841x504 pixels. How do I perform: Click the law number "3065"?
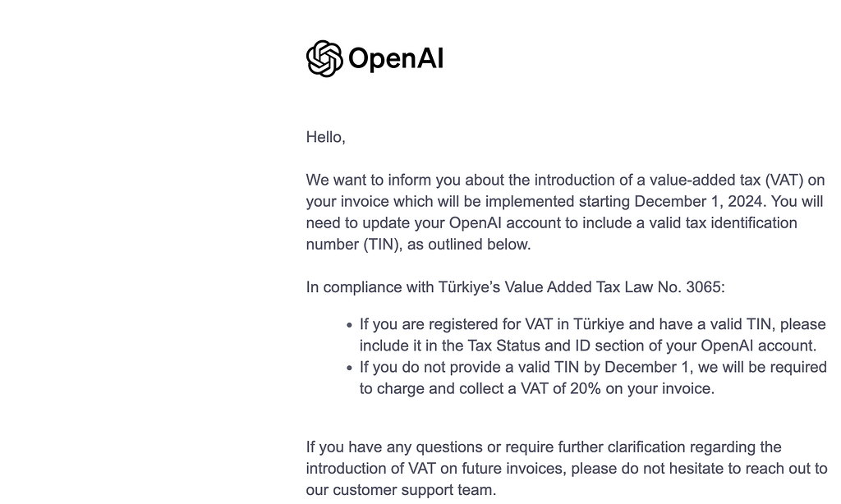coord(704,287)
